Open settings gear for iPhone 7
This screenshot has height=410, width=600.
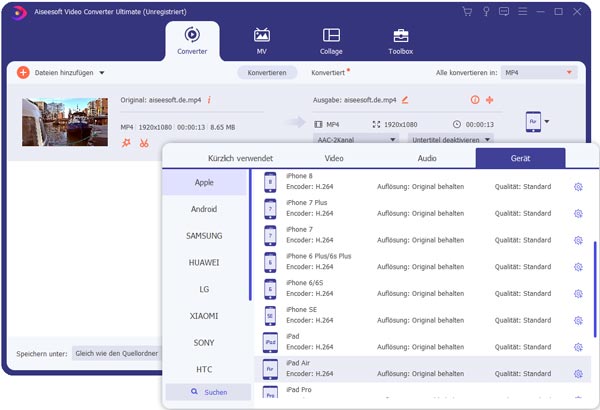point(578,240)
